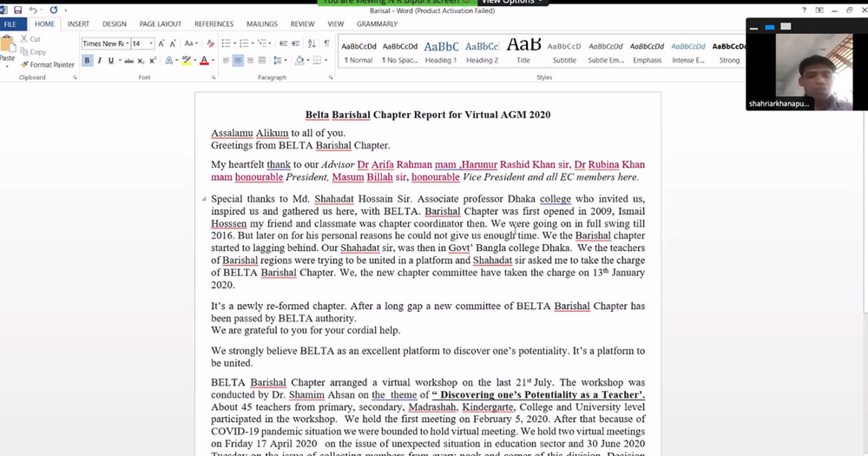Image resolution: width=868 pixels, height=456 pixels.
Task: Open Ribbon Display Options icon
Action: pos(819,10)
